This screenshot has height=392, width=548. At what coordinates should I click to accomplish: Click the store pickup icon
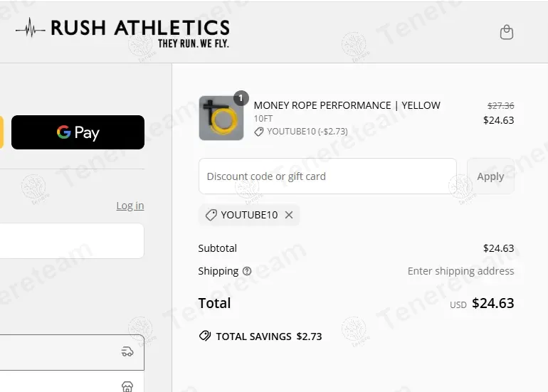(127, 386)
